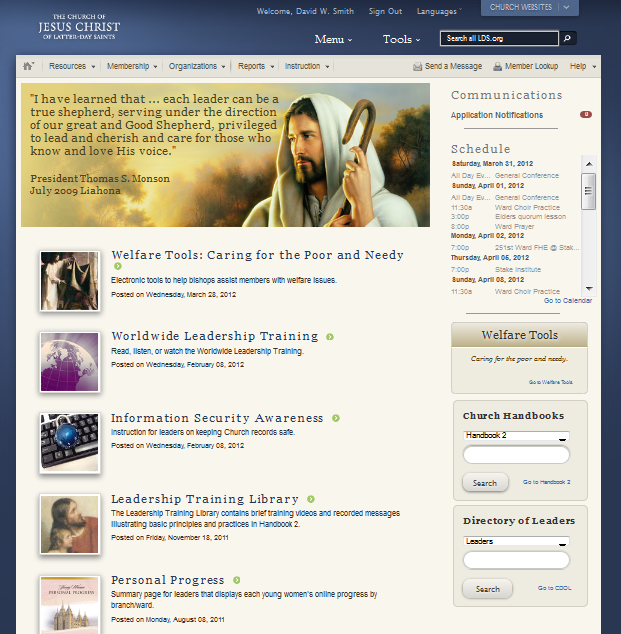621x634 pixels.
Task: Click the Schedule scrollbar down arrow
Action: pos(589,288)
